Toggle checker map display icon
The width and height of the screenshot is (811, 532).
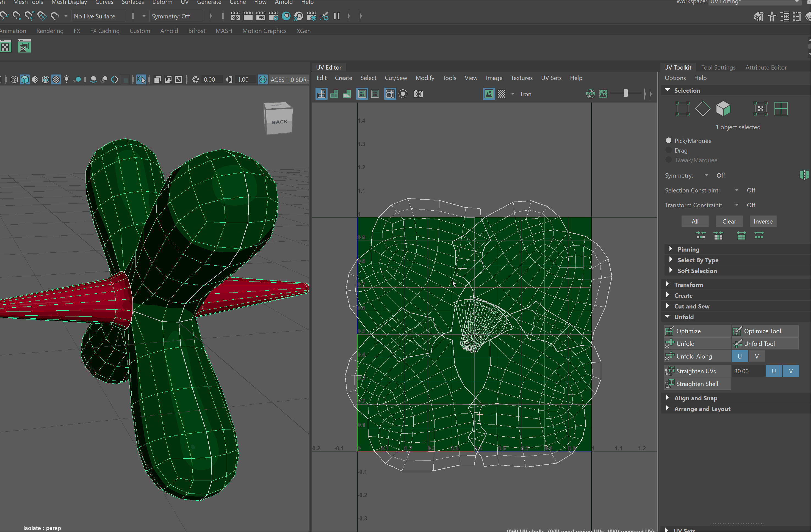pos(502,94)
